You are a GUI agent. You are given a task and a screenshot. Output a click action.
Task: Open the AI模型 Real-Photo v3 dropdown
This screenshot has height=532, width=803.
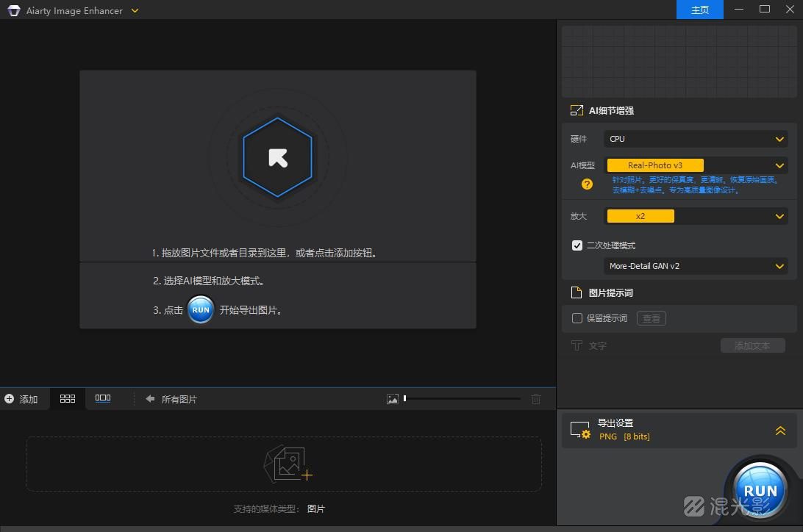(695, 165)
